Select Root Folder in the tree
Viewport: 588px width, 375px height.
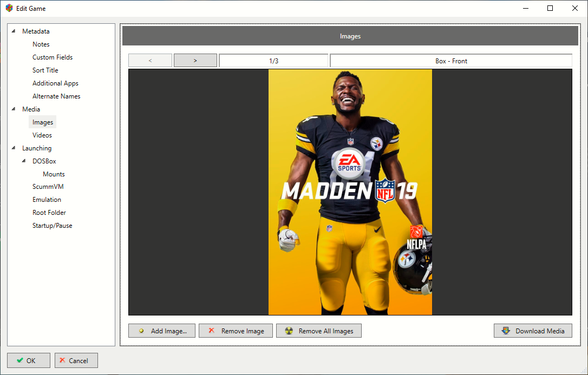[49, 213]
